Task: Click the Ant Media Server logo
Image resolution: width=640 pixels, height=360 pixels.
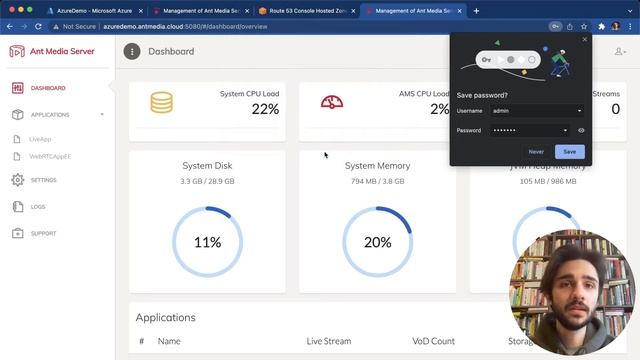Action: (52, 51)
